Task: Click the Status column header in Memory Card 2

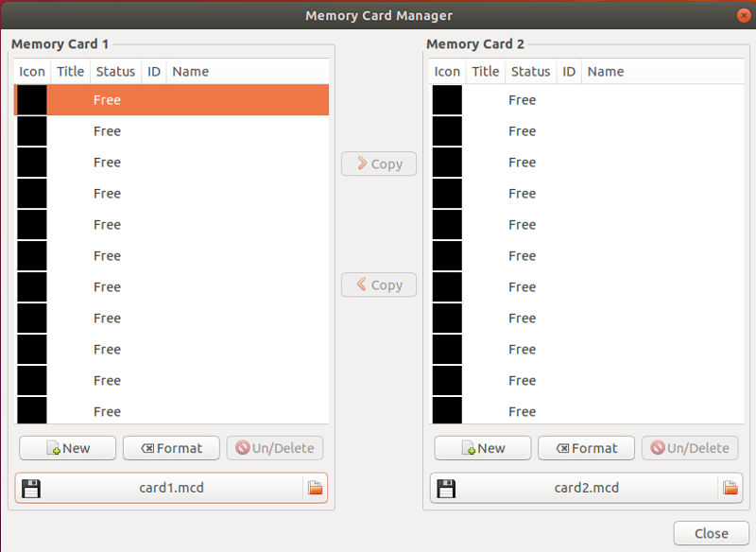Action: click(x=530, y=71)
